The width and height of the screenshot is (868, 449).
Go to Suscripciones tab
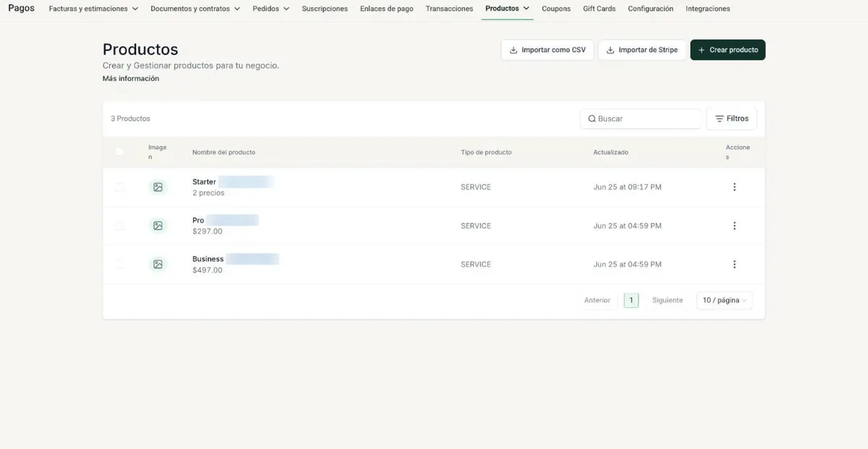pos(325,9)
